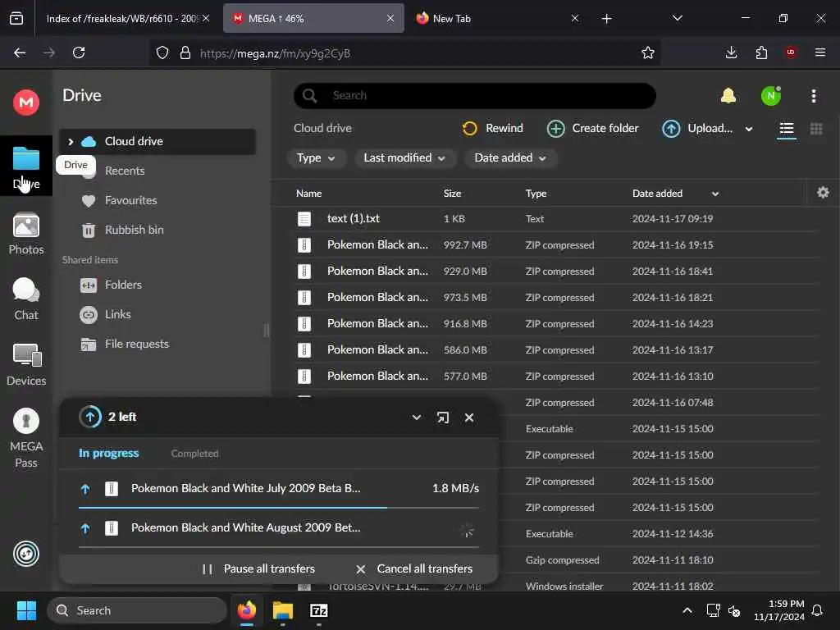Screen dimensions: 840x630
Task: Click the August 2009 Beta upload item
Action: (279, 528)
